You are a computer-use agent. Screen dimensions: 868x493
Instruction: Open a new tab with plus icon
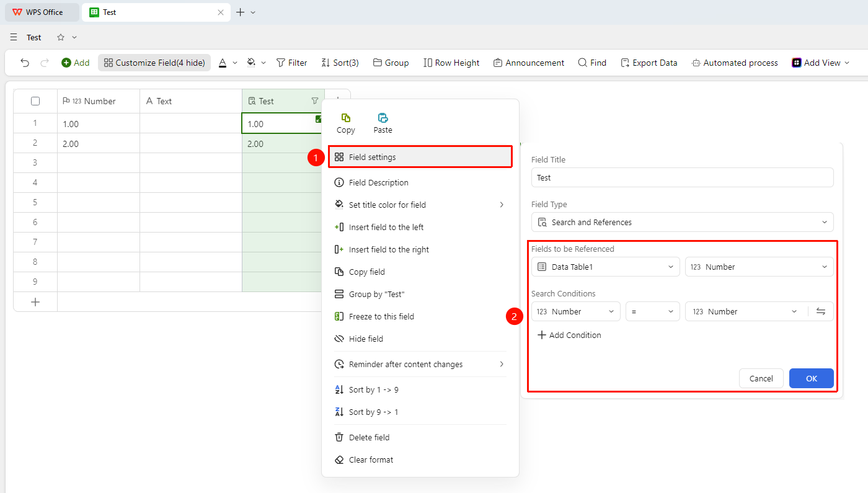click(x=241, y=12)
